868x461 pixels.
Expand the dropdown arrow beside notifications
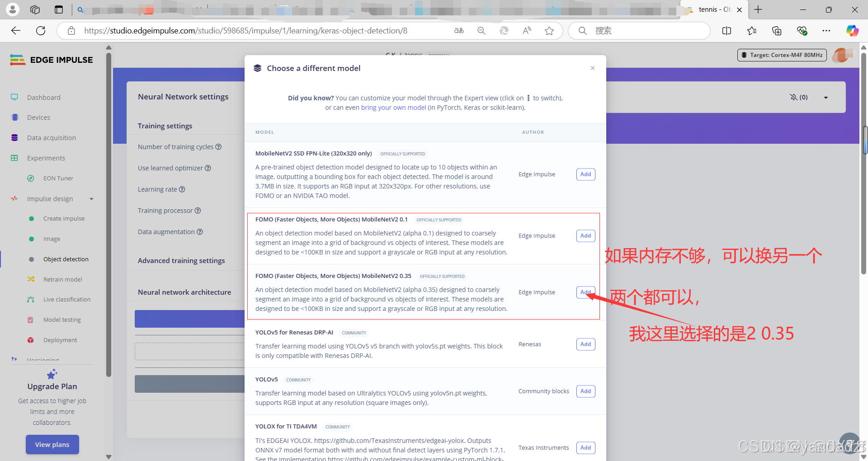pyautogui.click(x=826, y=98)
